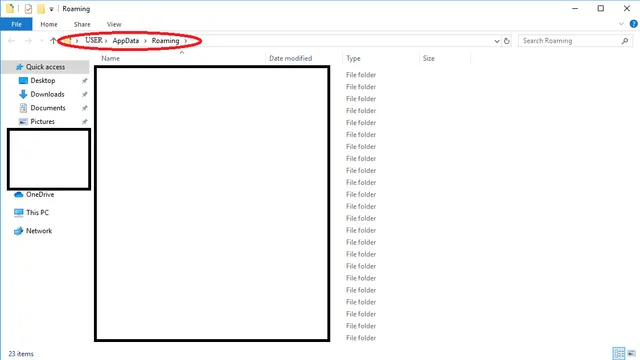Viewport: 640px width, 360px height.
Task: Sort by Size column header
Action: tap(429, 58)
